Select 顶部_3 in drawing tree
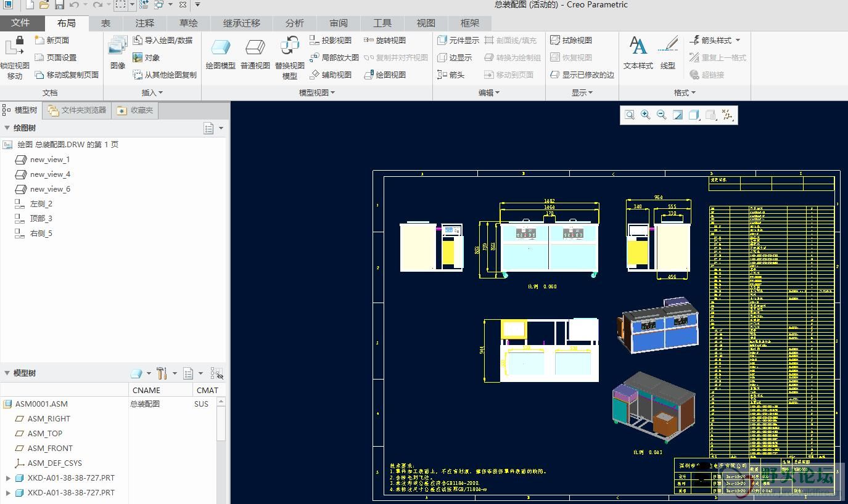This screenshot has height=504, width=848. [41, 219]
